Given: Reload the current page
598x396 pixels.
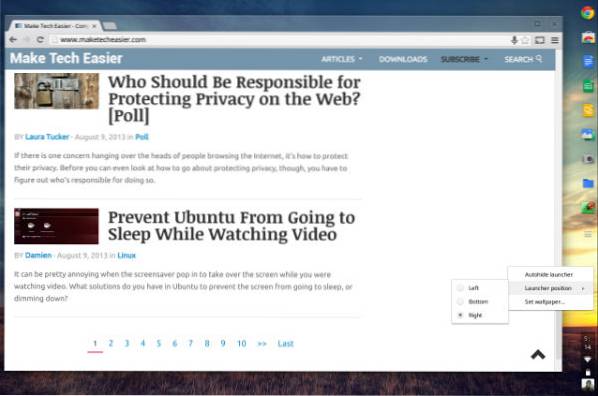Looking at the screenshot, I should point(40,39).
